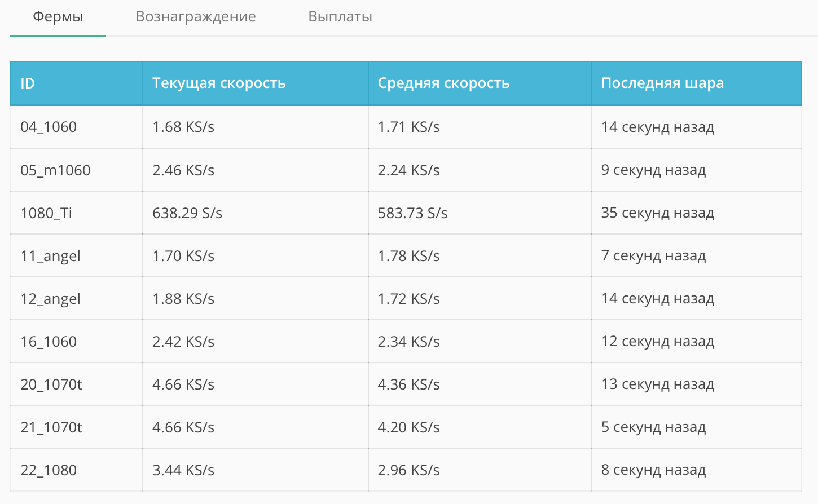Click the 22_1080 farm ID

49,470
